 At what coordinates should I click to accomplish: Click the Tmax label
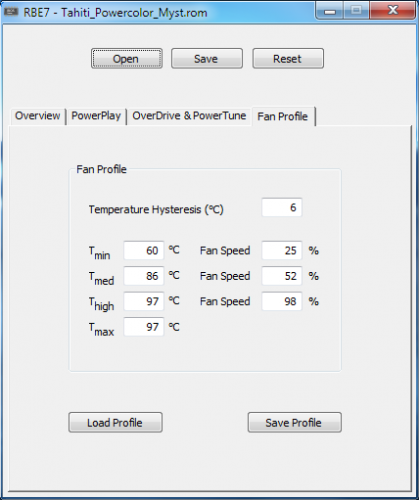tap(101, 329)
